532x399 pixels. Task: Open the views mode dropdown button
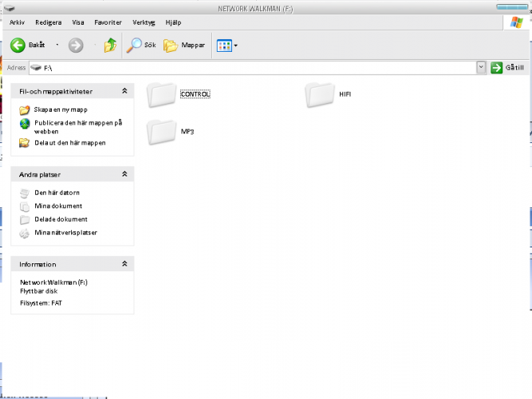227,45
